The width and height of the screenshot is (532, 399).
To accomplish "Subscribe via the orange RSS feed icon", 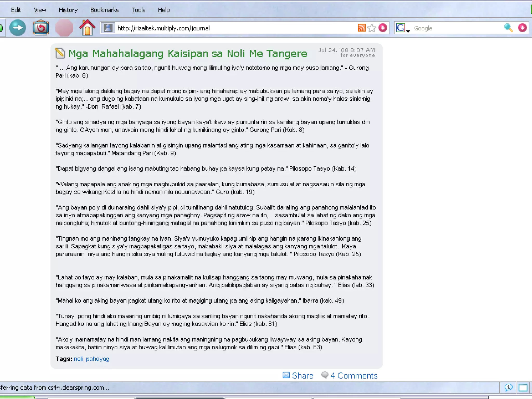I will (361, 28).
